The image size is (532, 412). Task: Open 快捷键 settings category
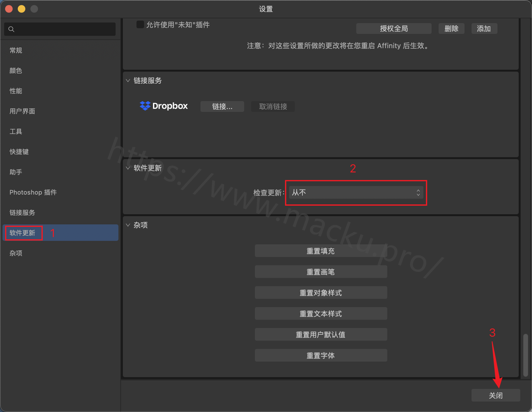pos(60,152)
